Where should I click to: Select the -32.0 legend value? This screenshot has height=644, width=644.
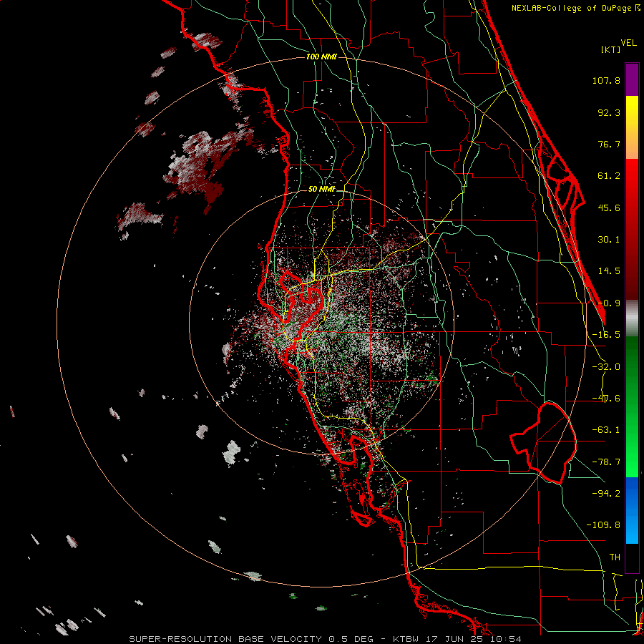[606, 367]
